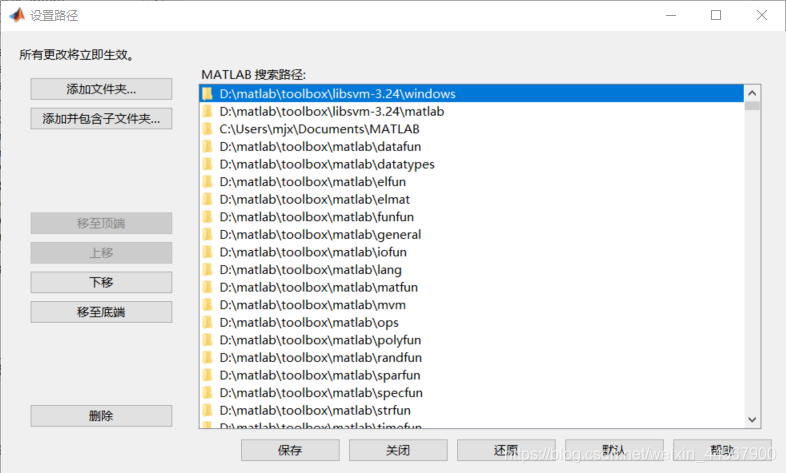Click the 下移 move down button

pos(101,282)
